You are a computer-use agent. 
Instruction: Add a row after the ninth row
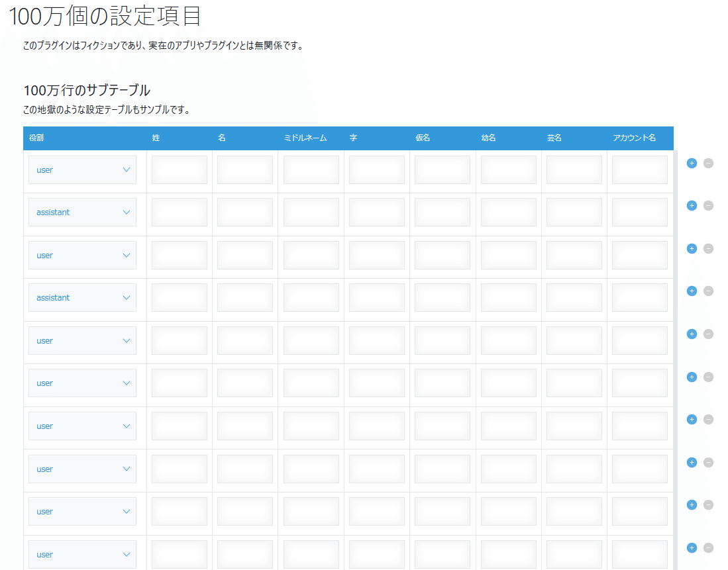coord(692,505)
